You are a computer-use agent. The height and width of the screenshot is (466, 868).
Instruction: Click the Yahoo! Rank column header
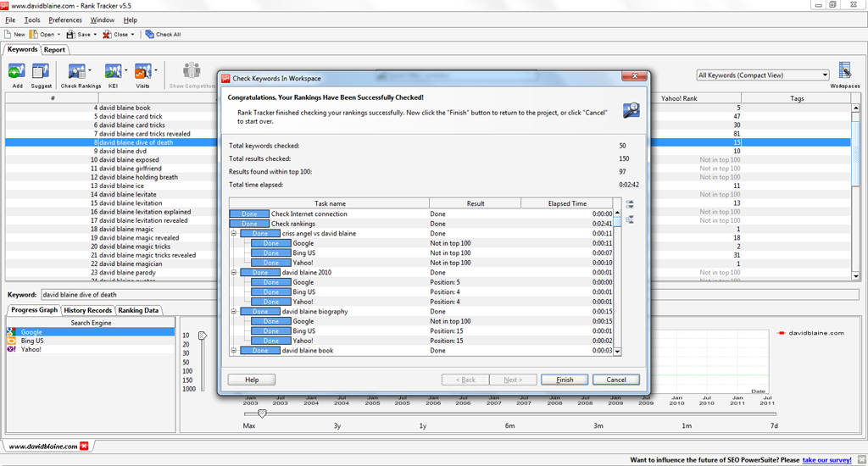[x=679, y=98]
